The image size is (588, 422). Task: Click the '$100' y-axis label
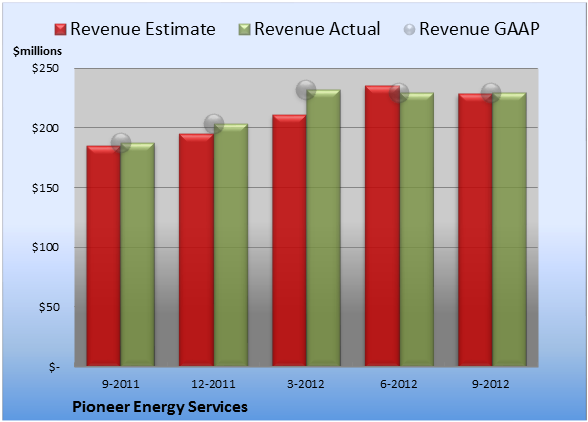[45, 247]
